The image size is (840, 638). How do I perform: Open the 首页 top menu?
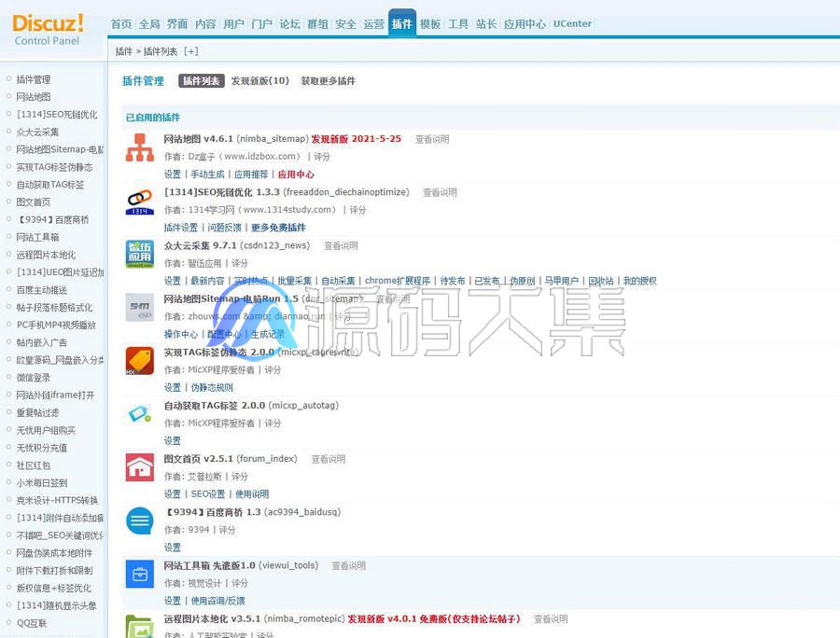(x=121, y=24)
